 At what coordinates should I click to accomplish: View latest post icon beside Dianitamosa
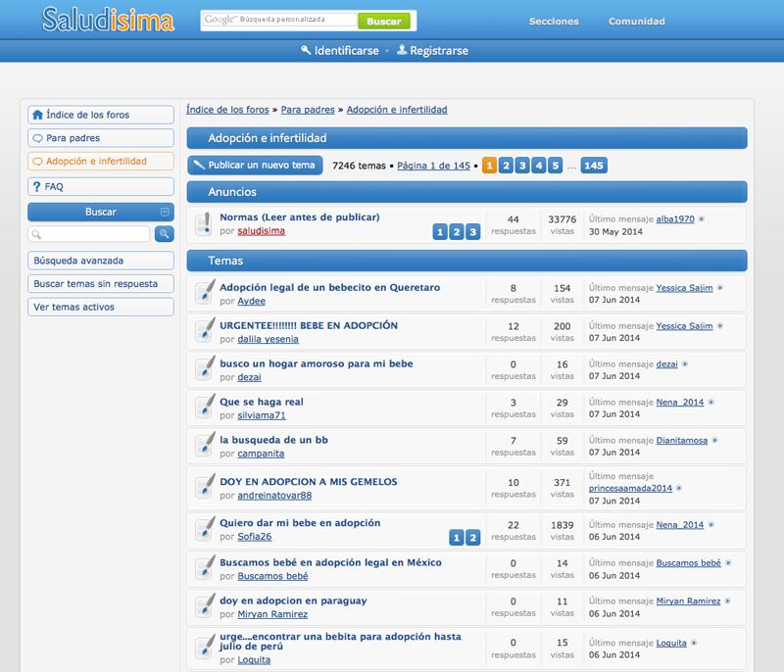tap(715, 441)
